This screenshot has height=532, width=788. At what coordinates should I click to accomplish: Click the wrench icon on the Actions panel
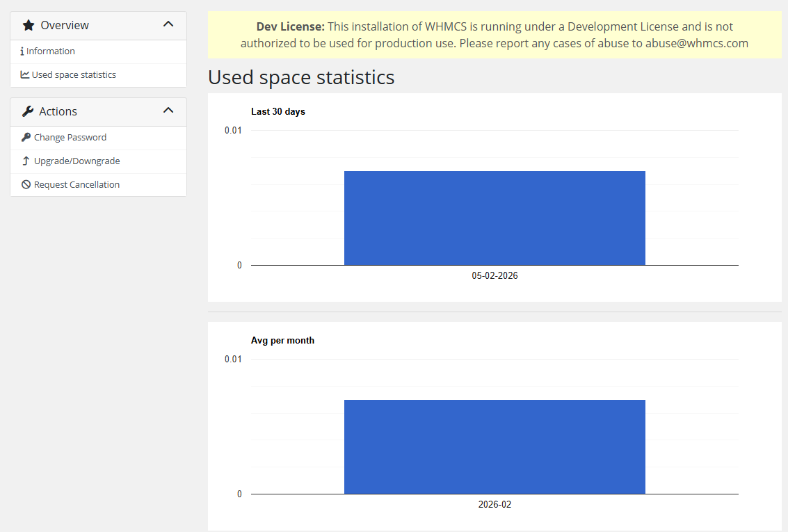click(28, 111)
